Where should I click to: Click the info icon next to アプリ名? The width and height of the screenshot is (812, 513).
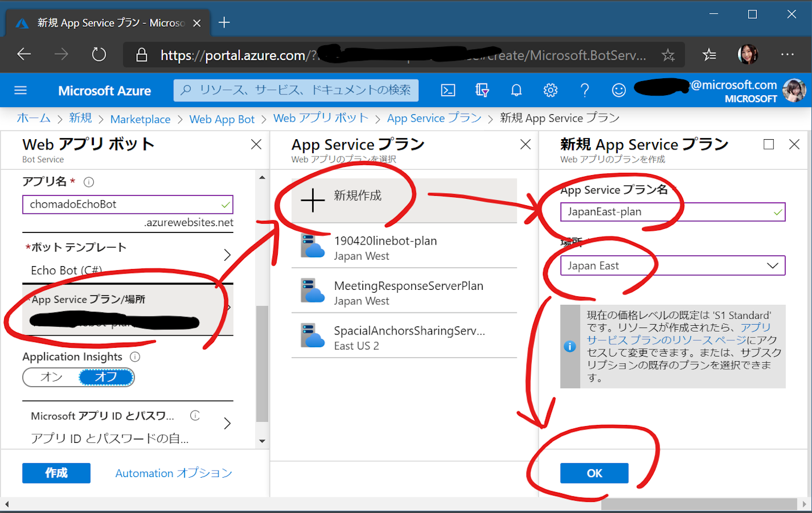click(x=89, y=182)
